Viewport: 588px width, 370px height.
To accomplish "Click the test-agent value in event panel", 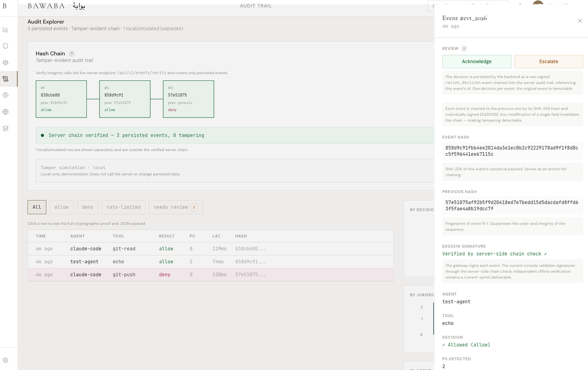I will point(456,302).
